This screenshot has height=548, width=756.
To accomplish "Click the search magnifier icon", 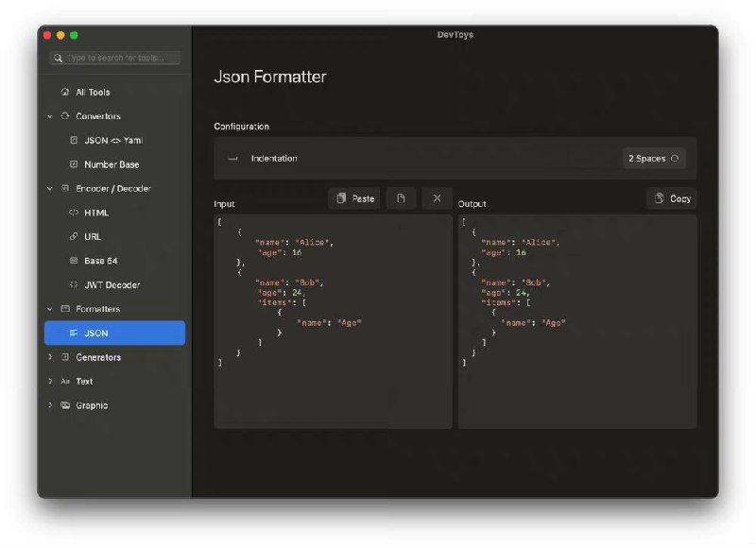I will (x=59, y=58).
